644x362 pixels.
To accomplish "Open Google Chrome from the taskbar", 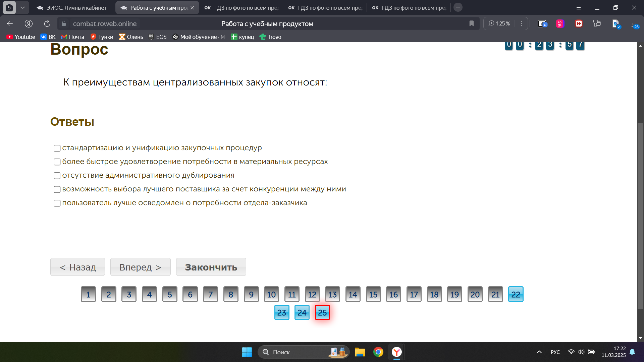I will [378, 352].
